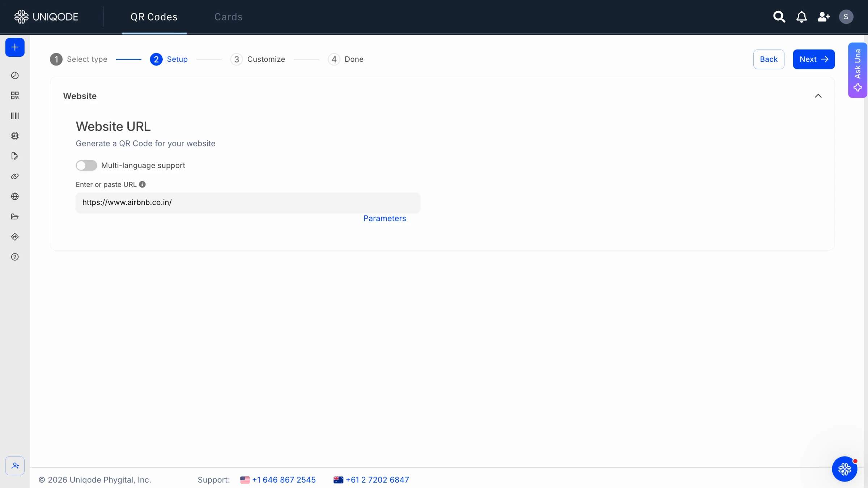Screen dimensions: 868x488
Task: Open the S profile avatar
Action: tap(846, 17)
